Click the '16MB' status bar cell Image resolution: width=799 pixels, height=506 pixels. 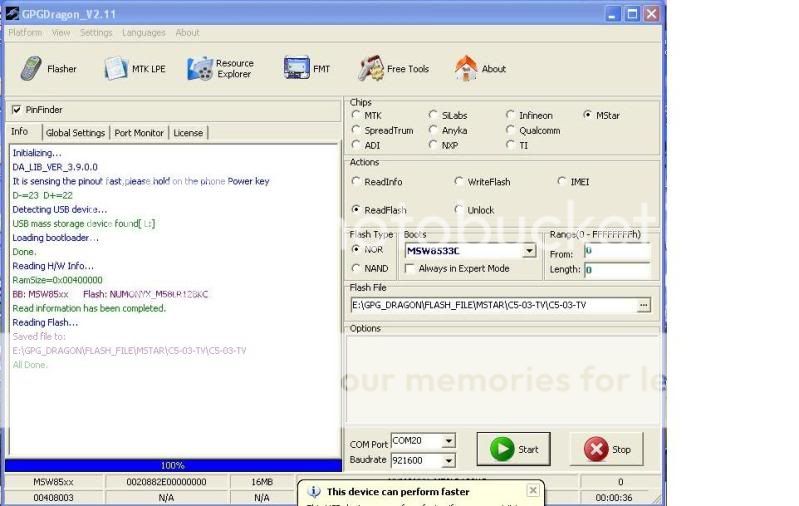coord(262,482)
